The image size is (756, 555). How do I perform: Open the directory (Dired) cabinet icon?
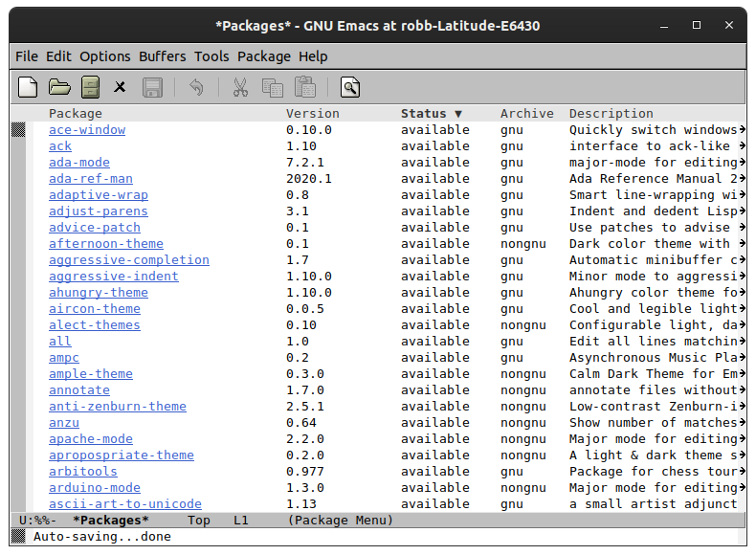click(x=90, y=87)
